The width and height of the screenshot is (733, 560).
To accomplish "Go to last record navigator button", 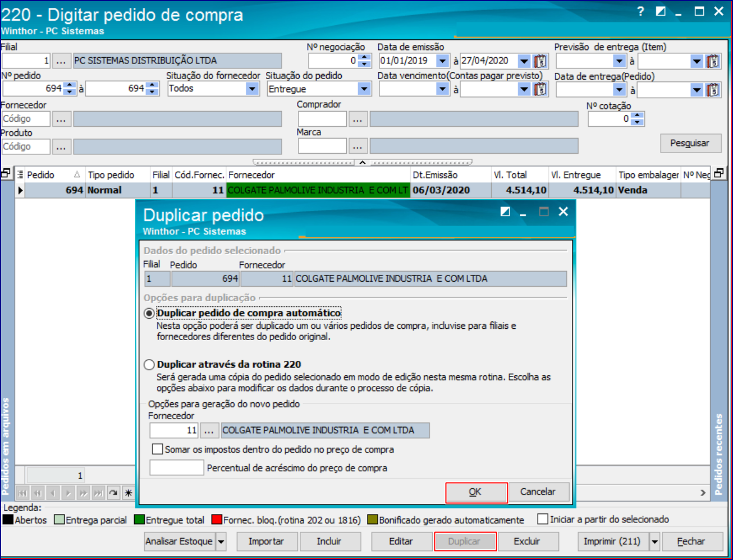I will pyautogui.click(x=98, y=493).
